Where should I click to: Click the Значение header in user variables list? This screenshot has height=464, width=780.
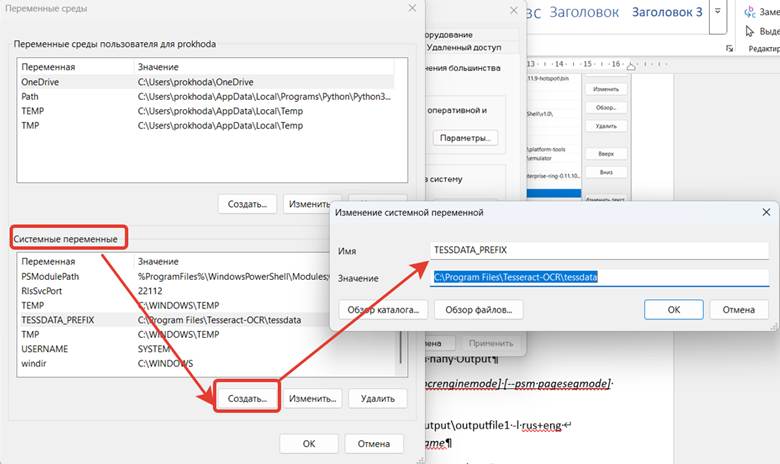click(x=158, y=67)
